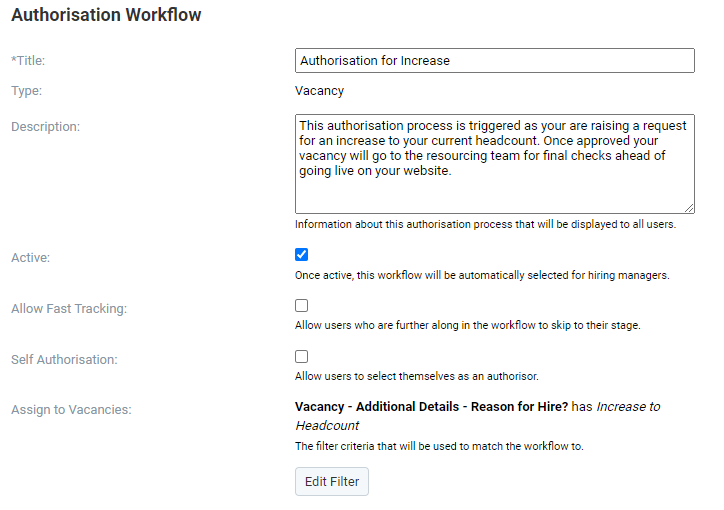Click inside the Description text area
Image resolution: width=724 pixels, height=510 pixels.
(x=495, y=164)
